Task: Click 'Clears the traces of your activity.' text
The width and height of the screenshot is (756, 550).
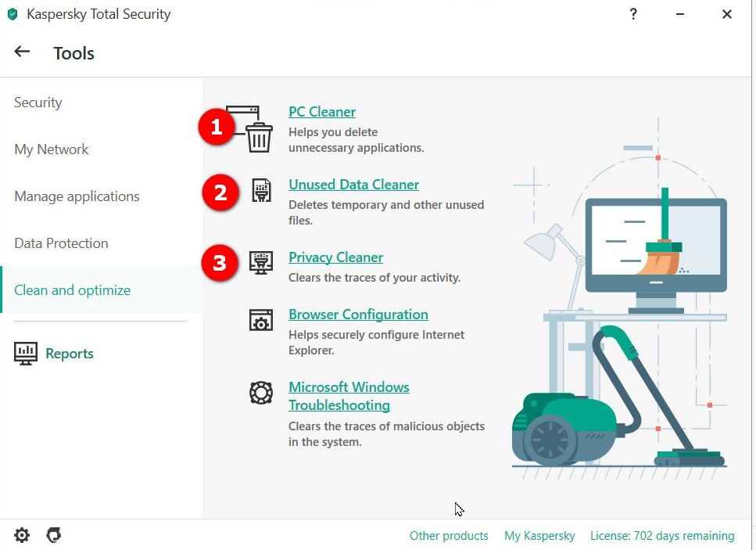Action: coord(374,278)
